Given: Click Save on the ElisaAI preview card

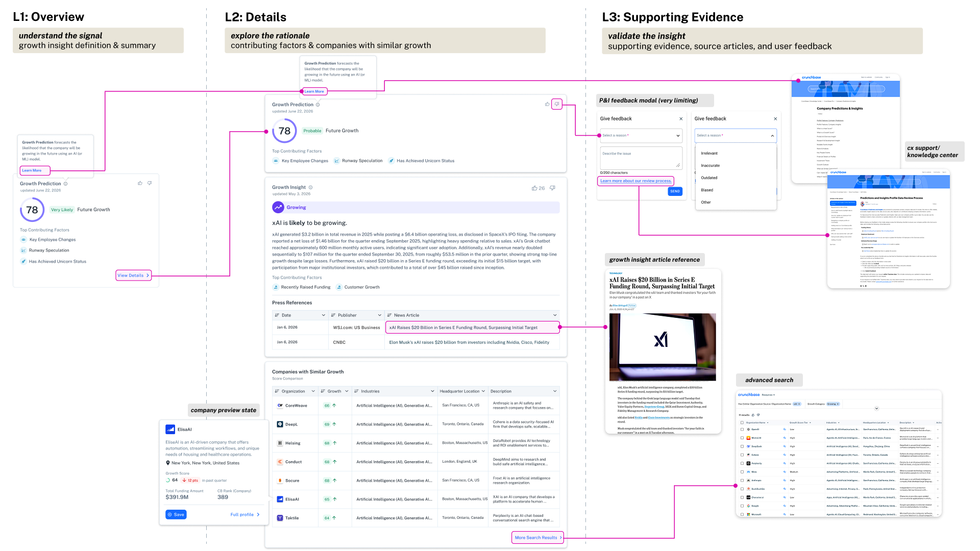Looking at the screenshot, I should coord(176,515).
